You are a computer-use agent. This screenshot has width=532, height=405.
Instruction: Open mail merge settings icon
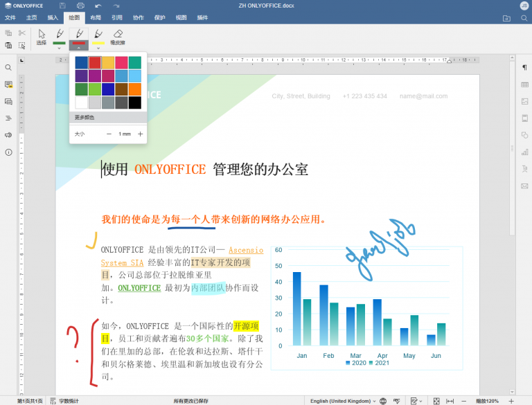(x=524, y=186)
